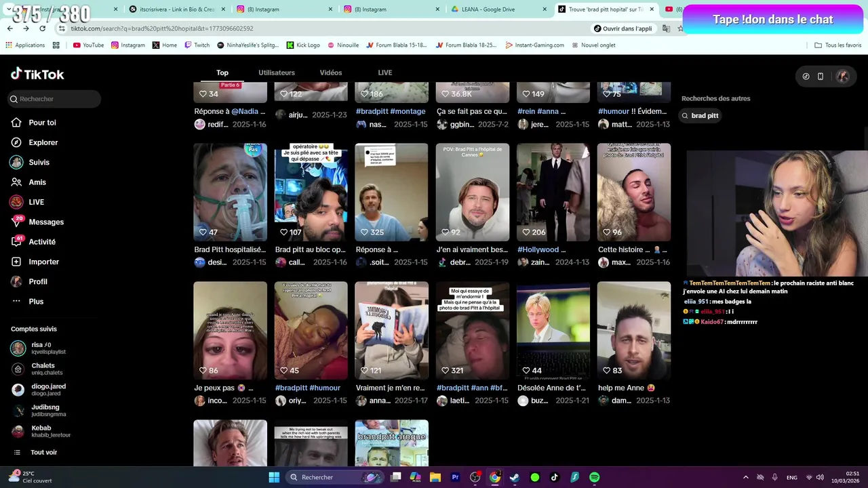Viewport: 868px width, 488px height.
Task: Switch to the Utilisateurs search tab
Action: coord(277,73)
